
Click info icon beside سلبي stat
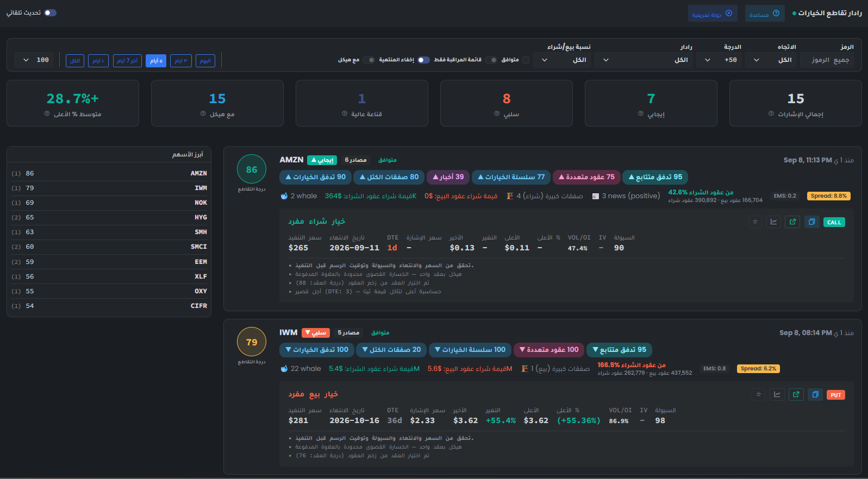coord(497,114)
